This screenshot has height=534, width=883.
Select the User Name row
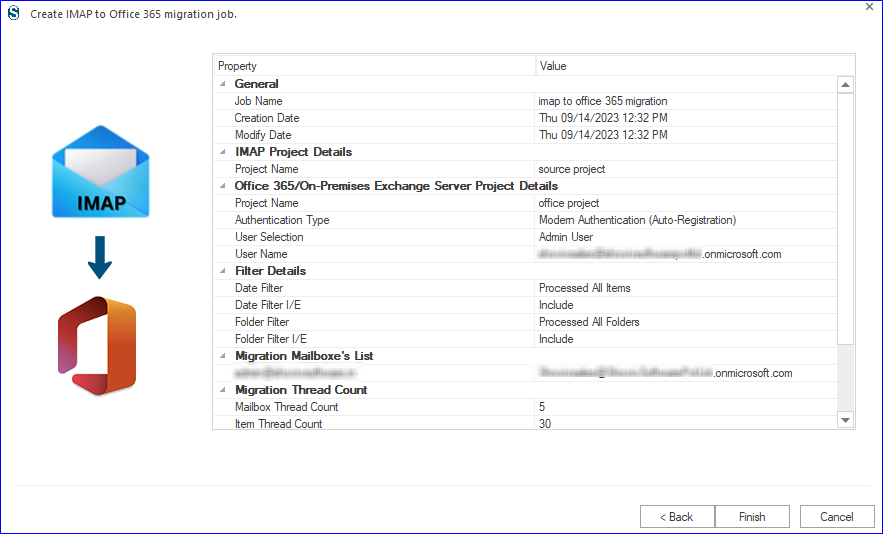(x=526, y=254)
